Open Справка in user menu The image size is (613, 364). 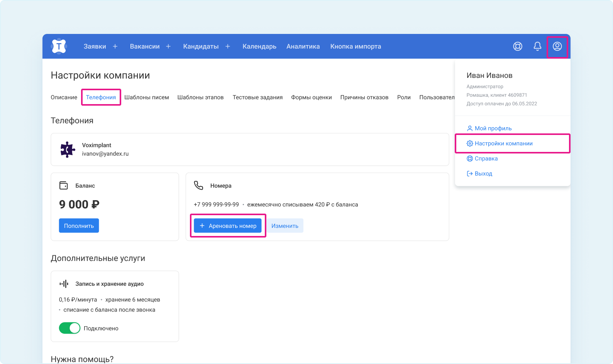point(486,158)
